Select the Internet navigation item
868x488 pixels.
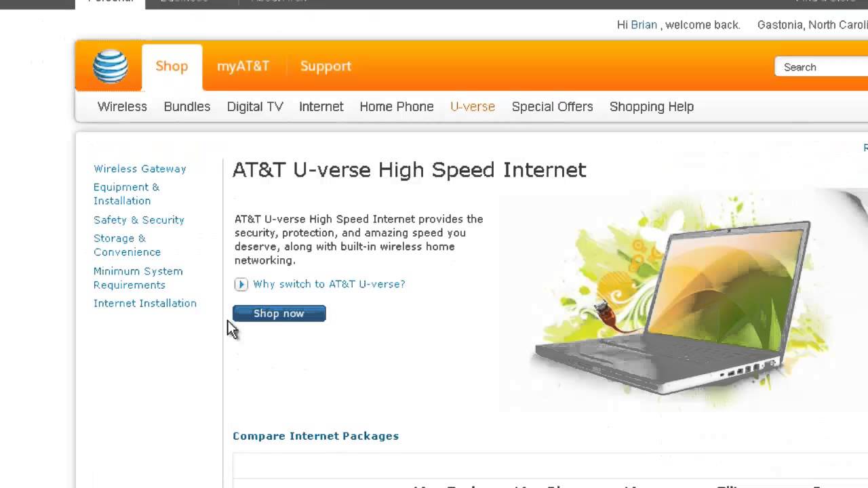coord(321,106)
